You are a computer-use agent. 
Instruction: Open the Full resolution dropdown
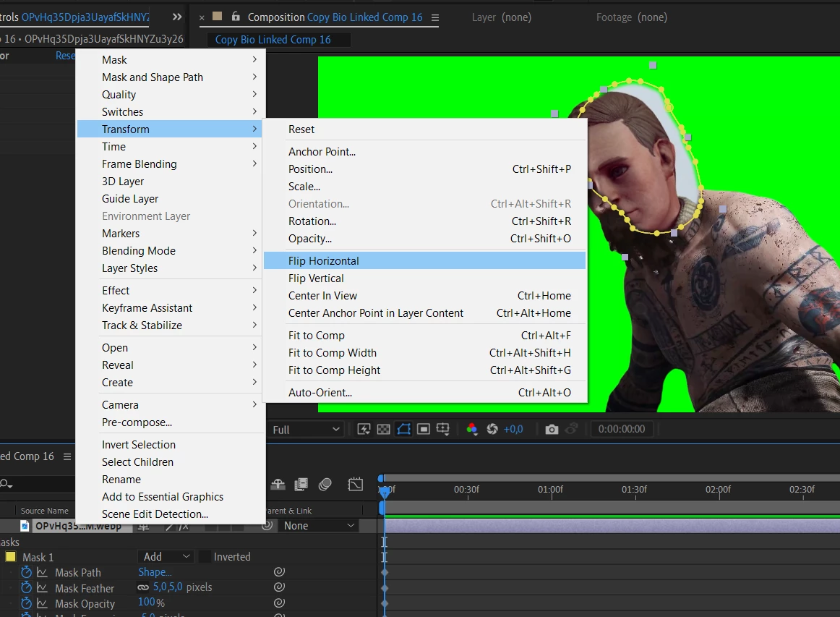tap(306, 430)
